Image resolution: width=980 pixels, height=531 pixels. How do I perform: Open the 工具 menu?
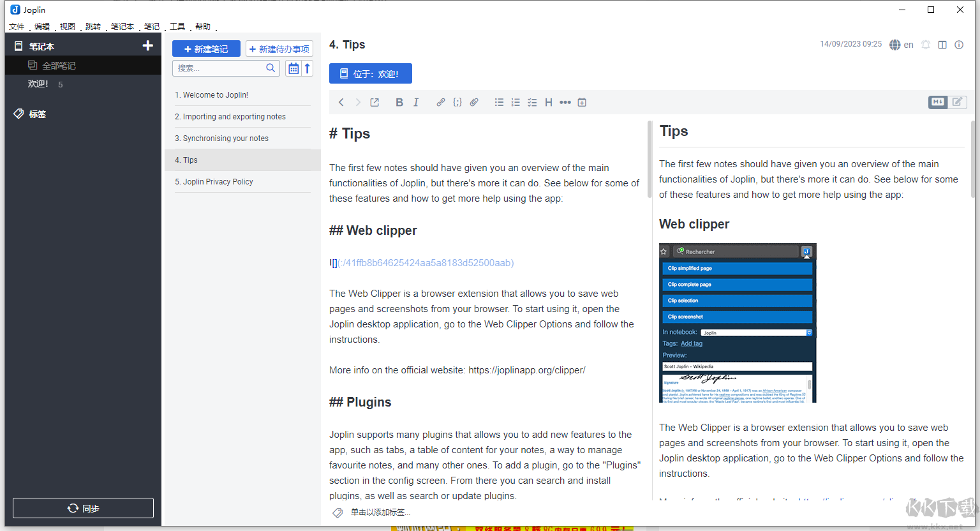pos(177,26)
